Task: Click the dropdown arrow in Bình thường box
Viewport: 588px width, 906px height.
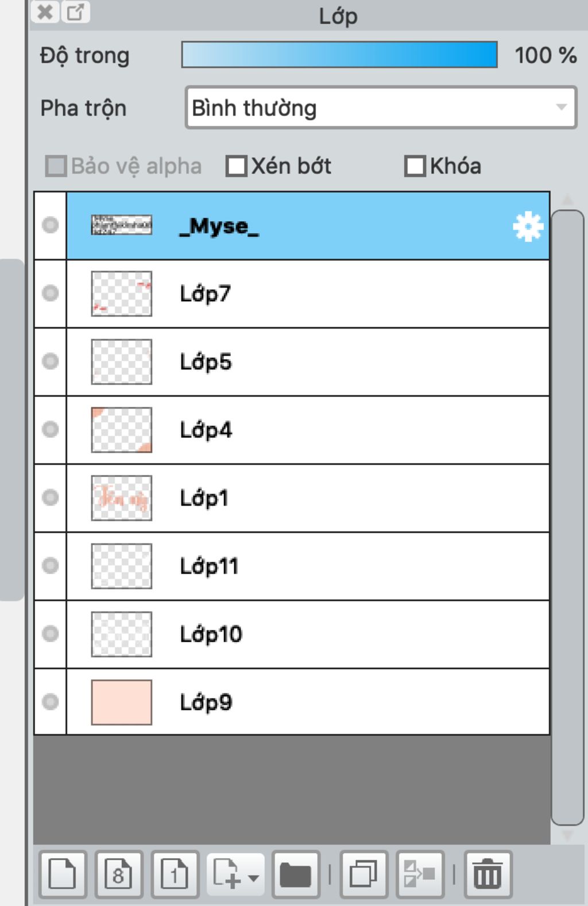Action: 561,107
